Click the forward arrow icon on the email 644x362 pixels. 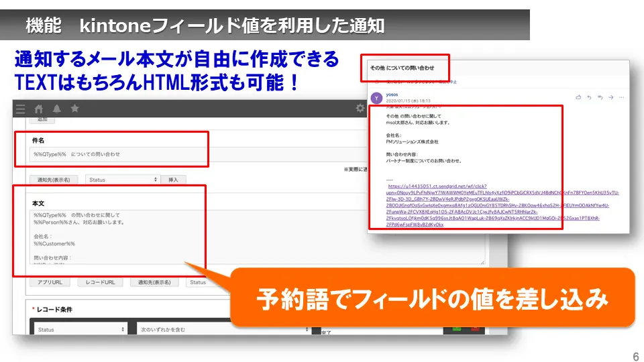[x=610, y=97]
